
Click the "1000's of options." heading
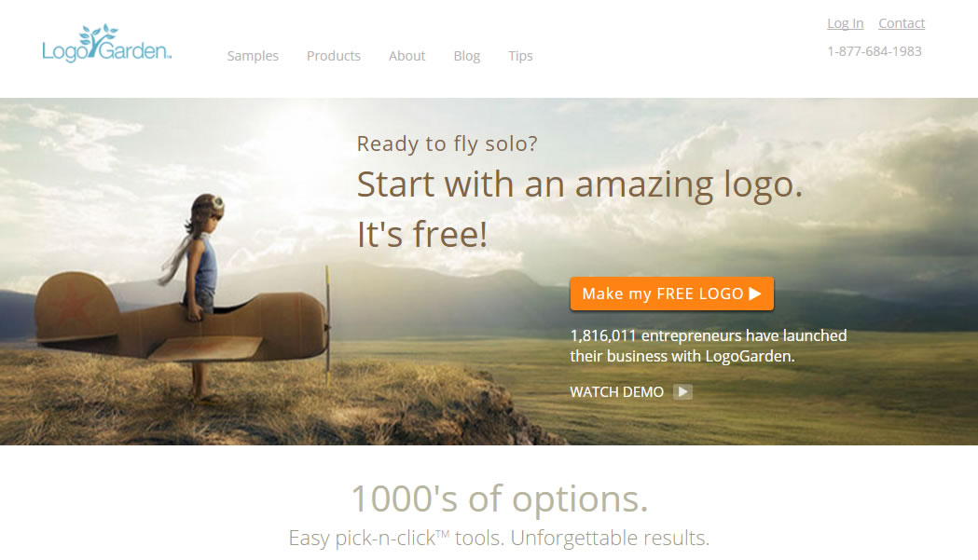coord(500,499)
